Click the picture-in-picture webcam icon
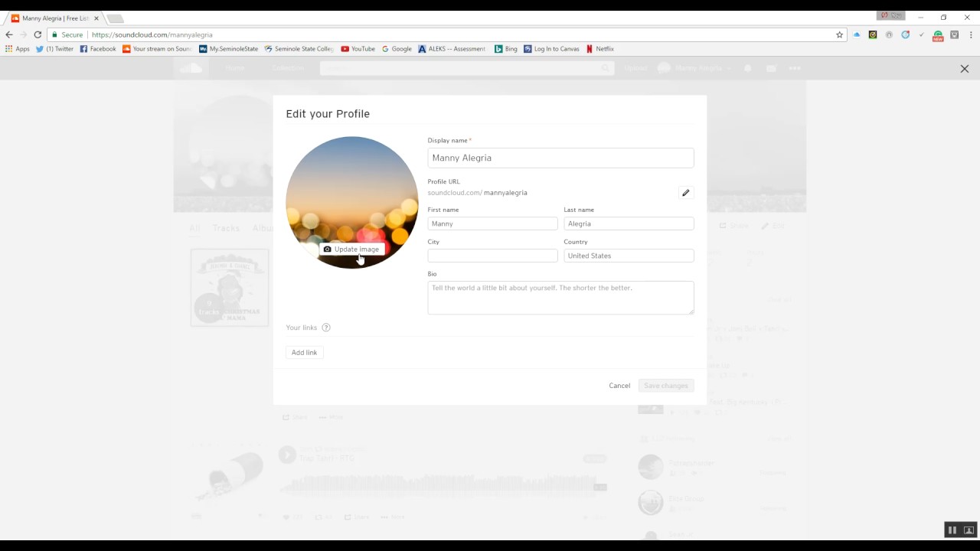The height and width of the screenshot is (551, 980). point(969,530)
